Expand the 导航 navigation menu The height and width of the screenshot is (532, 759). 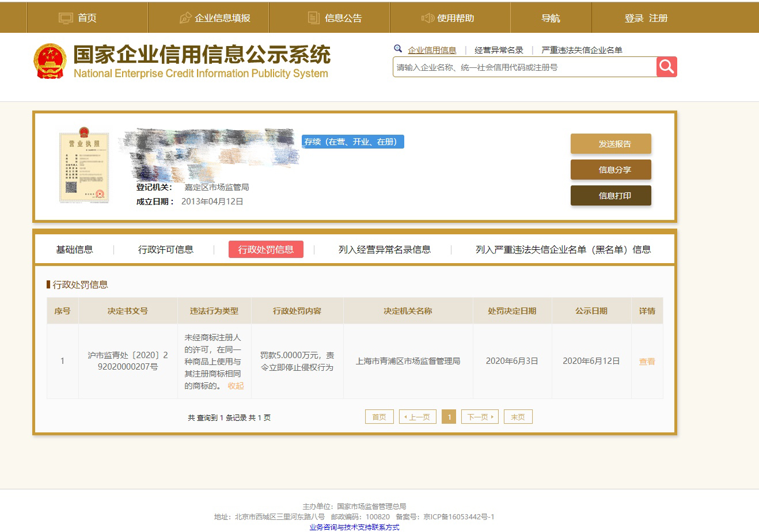tap(551, 18)
